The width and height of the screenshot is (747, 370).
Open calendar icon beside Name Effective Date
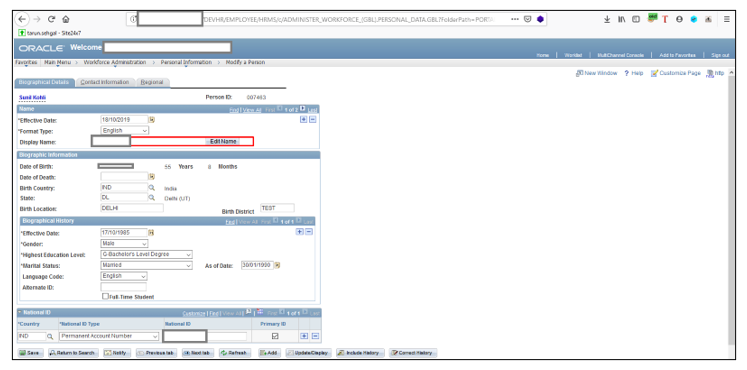(152, 120)
